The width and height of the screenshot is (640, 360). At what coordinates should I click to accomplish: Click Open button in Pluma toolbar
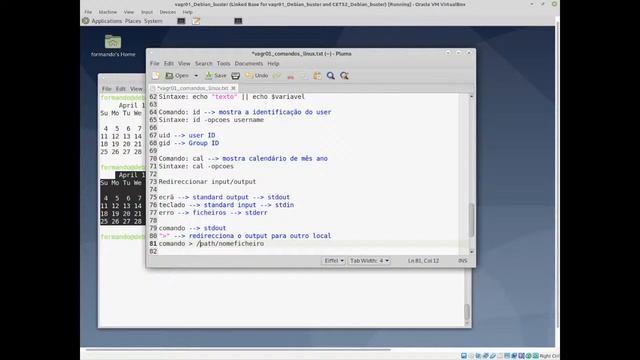(x=178, y=76)
